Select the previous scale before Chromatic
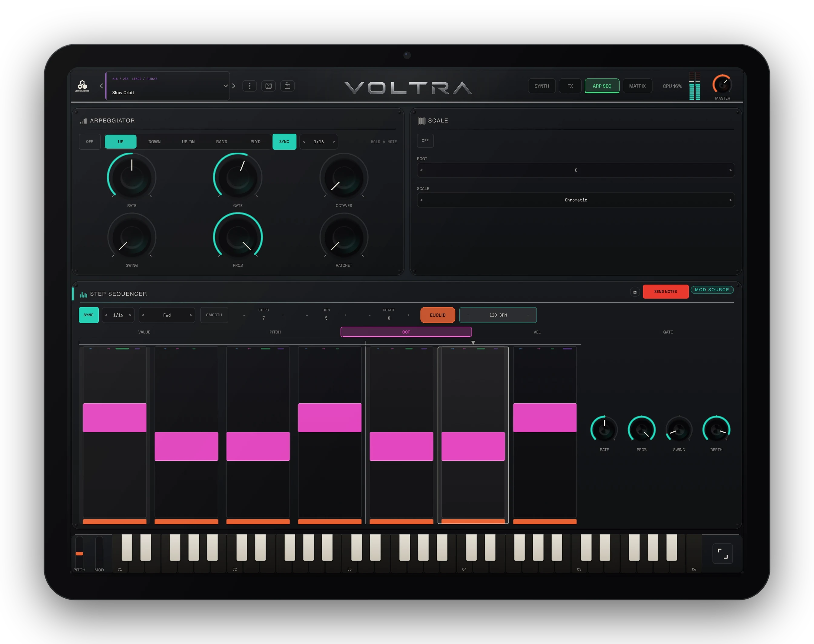Screen dimensions: 814x644 point(421,200)
